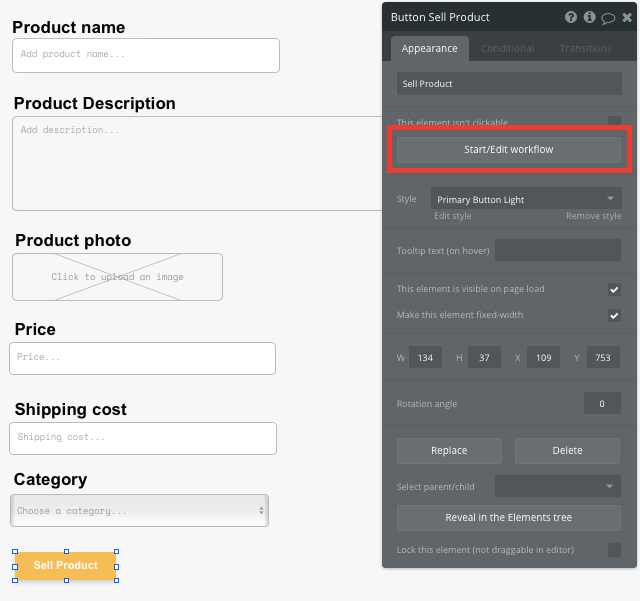This screenshot has height=601, width=640.
Task: Click the Edit style link
Action: [452, 216]
